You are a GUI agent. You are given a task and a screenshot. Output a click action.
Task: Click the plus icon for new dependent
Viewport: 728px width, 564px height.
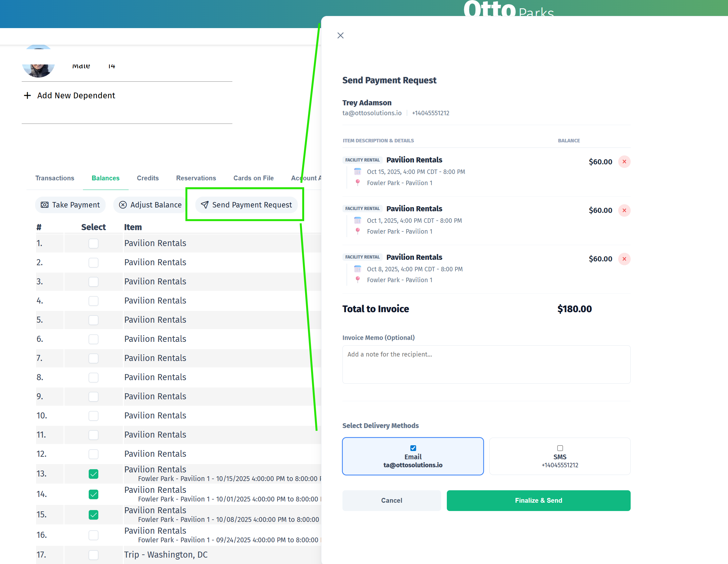[x=27, y=96]
